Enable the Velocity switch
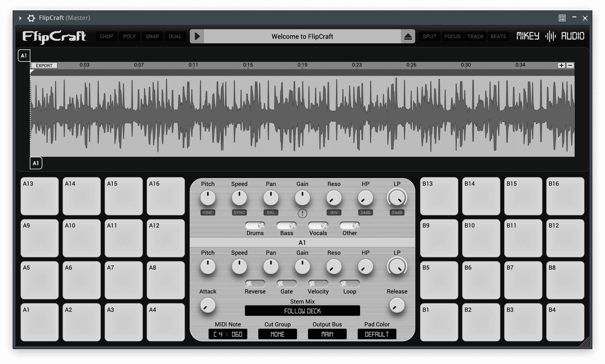The image size is (605, 364). [318, 284]
